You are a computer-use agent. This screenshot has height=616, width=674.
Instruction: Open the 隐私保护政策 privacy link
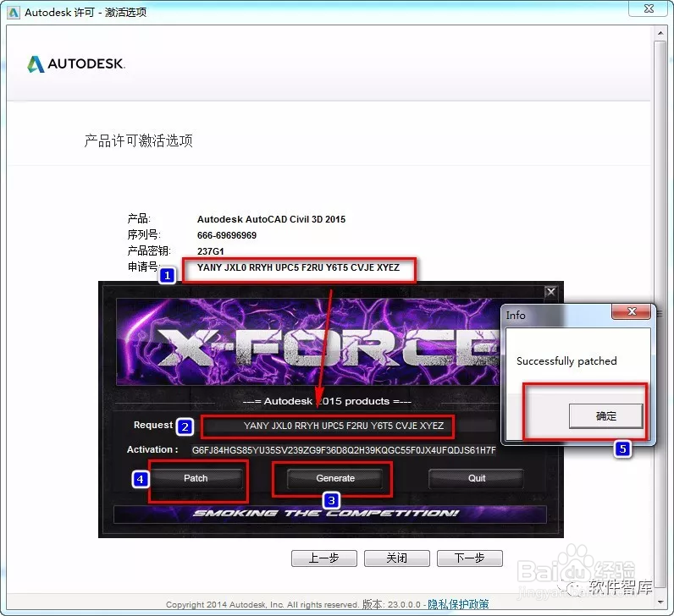click(x=458, y=604)
